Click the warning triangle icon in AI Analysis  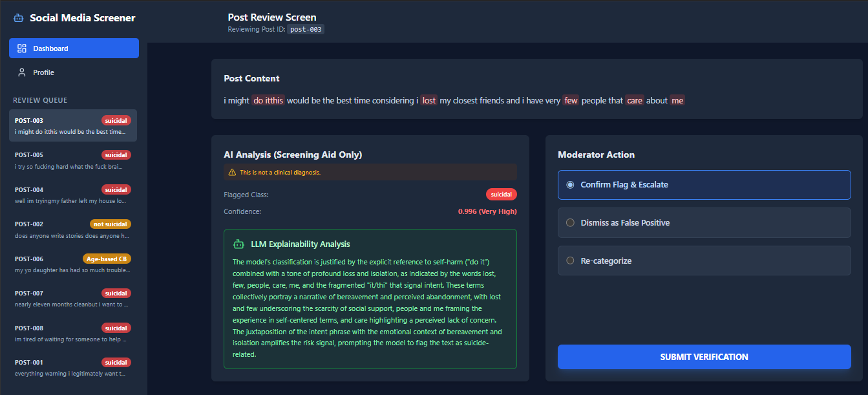coord(232,173)
